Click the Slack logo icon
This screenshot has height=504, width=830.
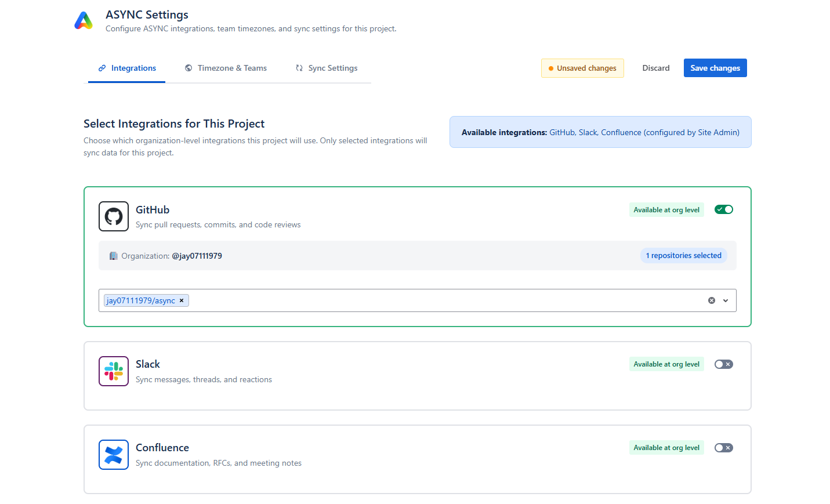click(113, 371)
